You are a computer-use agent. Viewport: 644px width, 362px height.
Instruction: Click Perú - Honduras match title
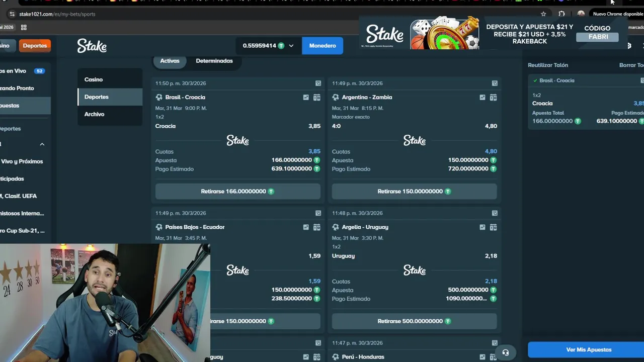(x=363, y=357)
